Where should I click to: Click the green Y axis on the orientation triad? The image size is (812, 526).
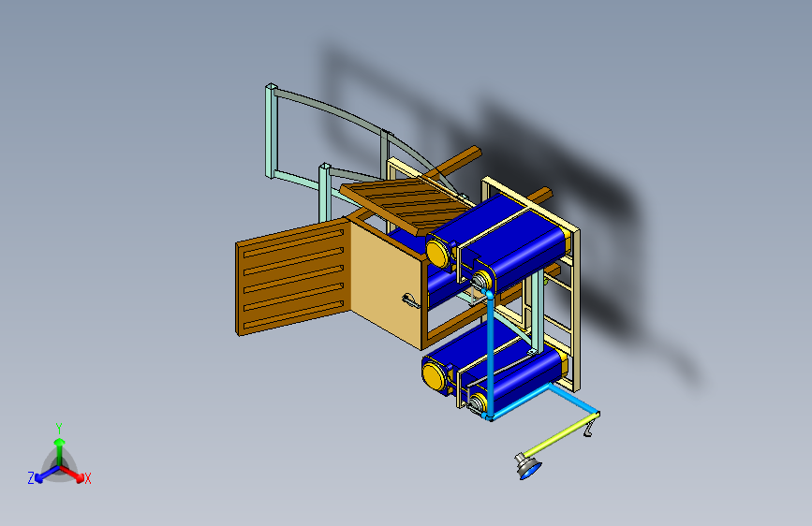pyautogui.click(x=60, y=450)
